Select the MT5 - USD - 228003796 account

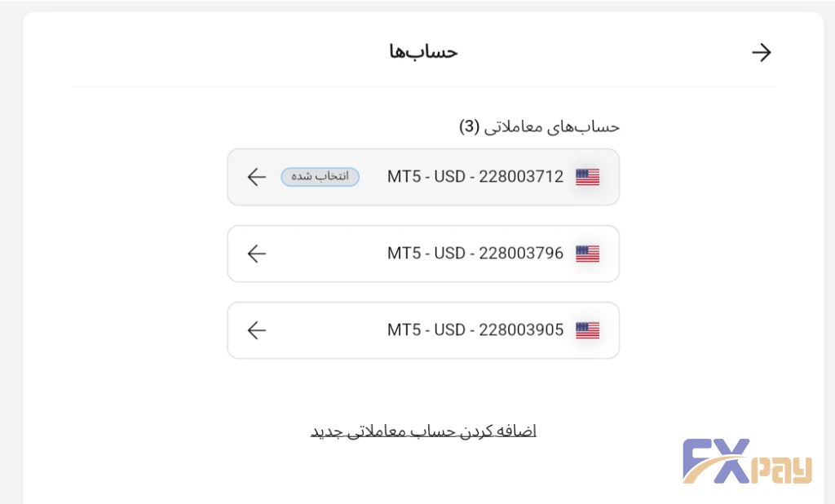pos(475,254)
